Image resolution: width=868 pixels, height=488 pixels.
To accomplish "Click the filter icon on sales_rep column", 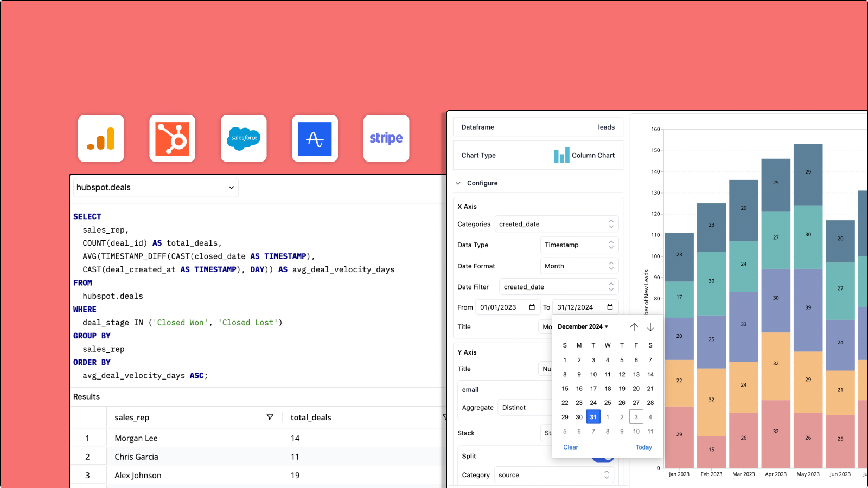I will [x=270, y=417].
